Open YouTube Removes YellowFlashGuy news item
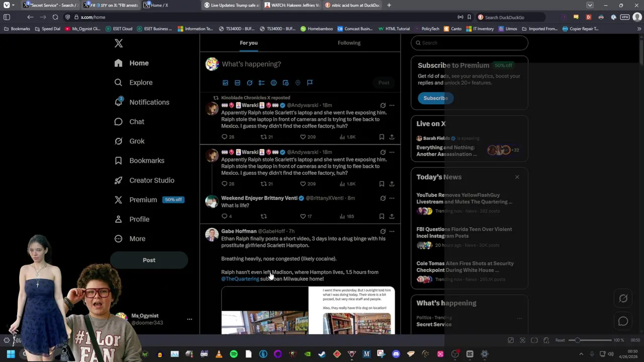644x362 pixels. pyautogui.click(x=469, y=203)
